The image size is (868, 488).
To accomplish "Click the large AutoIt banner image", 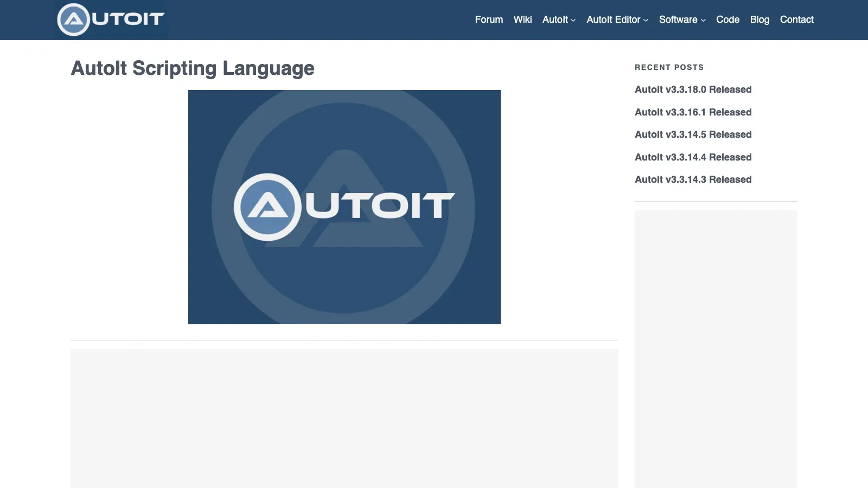I will tap(344, 207).
